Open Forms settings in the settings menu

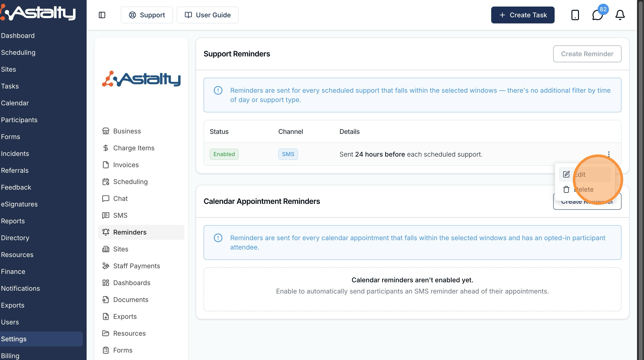pos(141,350)
